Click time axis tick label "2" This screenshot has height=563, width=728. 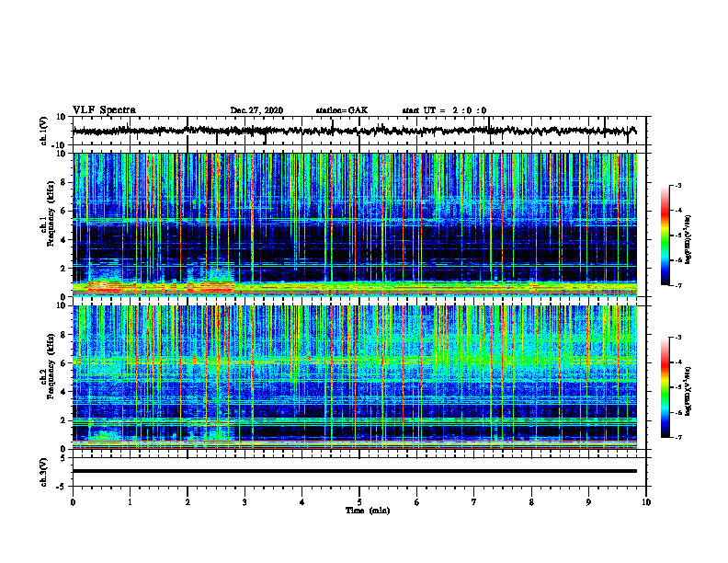click(188, 502)
